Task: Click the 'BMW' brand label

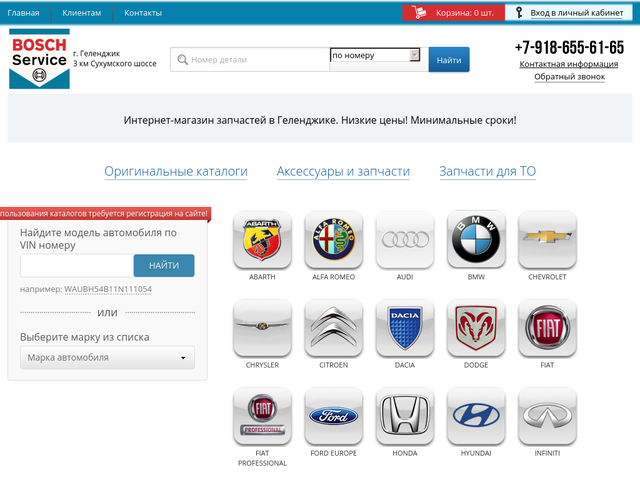Action: coord(476,277)
